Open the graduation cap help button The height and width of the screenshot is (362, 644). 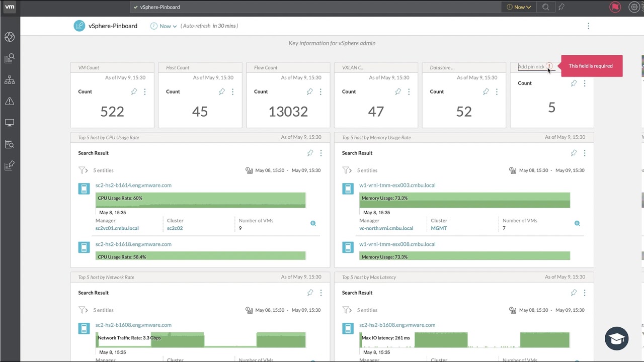[617, 338]
